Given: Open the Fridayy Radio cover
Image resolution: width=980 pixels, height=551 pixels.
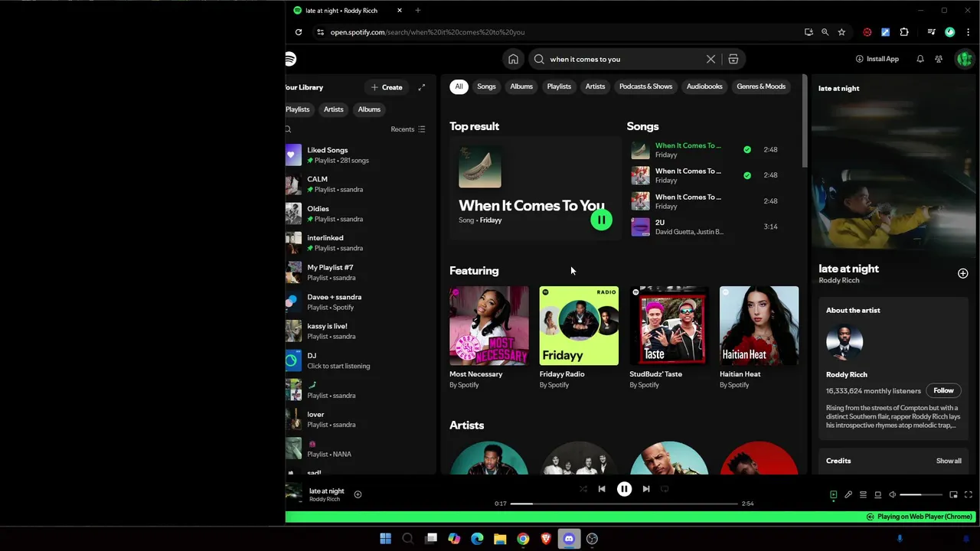Looking at the screenshot, I should (579, 325).
